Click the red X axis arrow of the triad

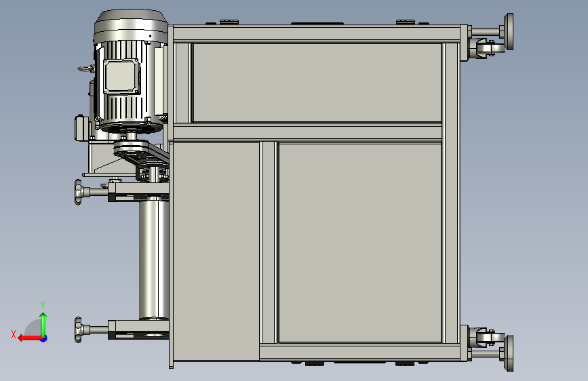29,338
